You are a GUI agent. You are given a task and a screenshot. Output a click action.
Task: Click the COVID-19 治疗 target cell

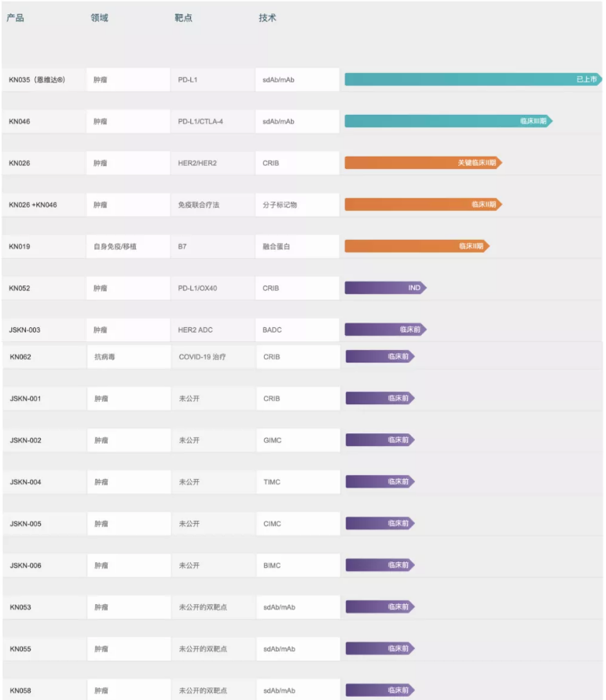point(202,357)
